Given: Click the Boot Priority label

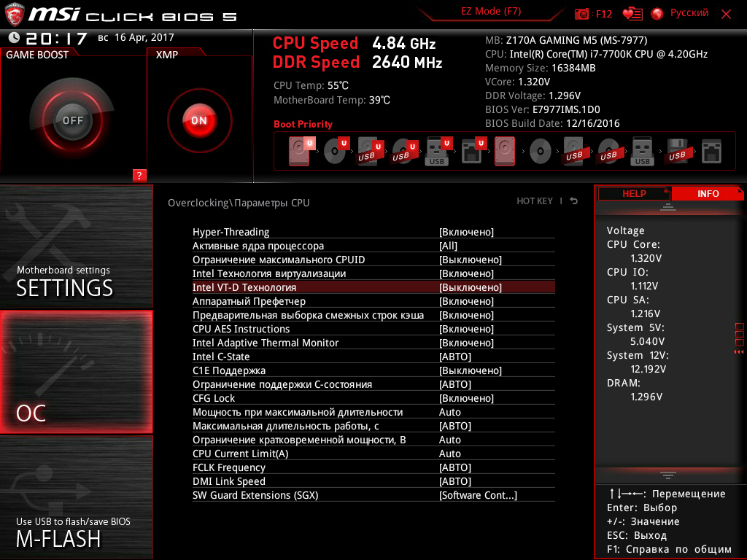Looking at the screenshot, I should pyautogui.click(x=303, y=124).
